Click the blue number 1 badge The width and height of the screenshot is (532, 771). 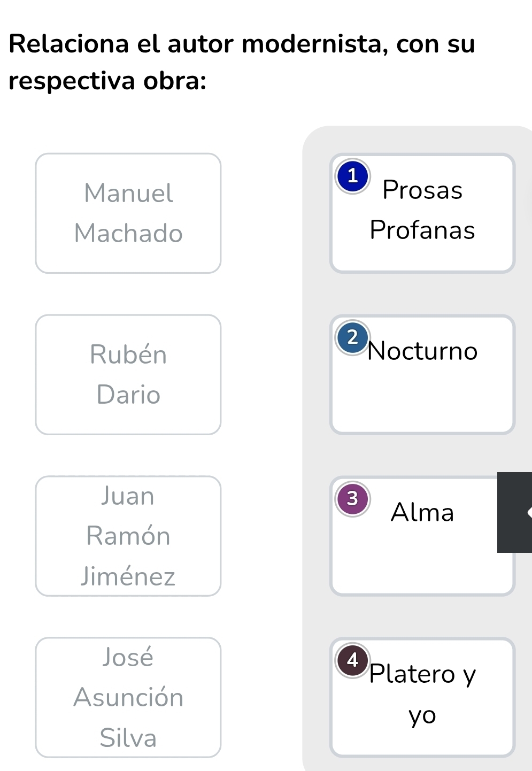352,176
